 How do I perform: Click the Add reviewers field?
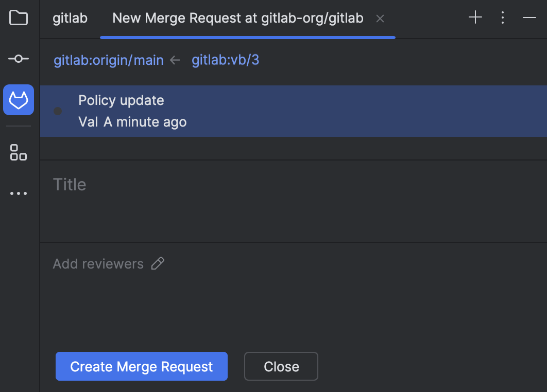(x=98, y=263)
